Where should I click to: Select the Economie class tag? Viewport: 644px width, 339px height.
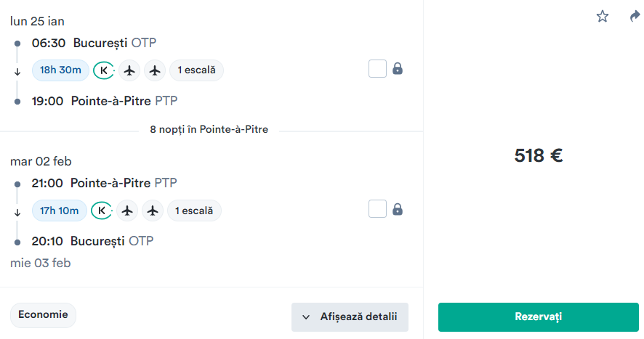click(43, 315)
